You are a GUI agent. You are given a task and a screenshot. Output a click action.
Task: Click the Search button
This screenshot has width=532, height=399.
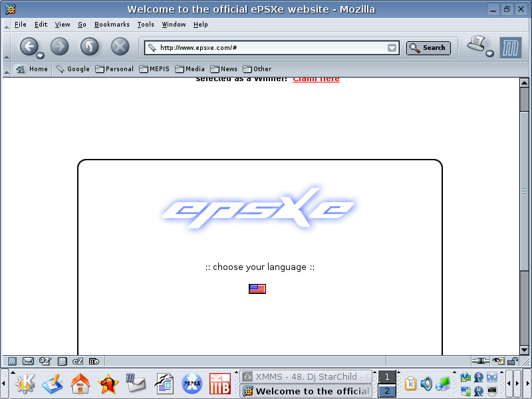(x=428, y=48)
